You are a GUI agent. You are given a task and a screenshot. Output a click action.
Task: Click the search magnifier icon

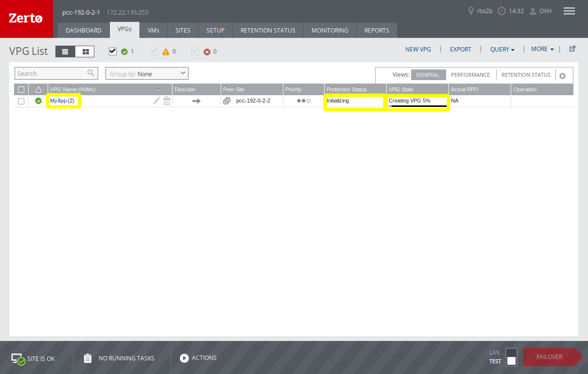(x=91, y=73)
